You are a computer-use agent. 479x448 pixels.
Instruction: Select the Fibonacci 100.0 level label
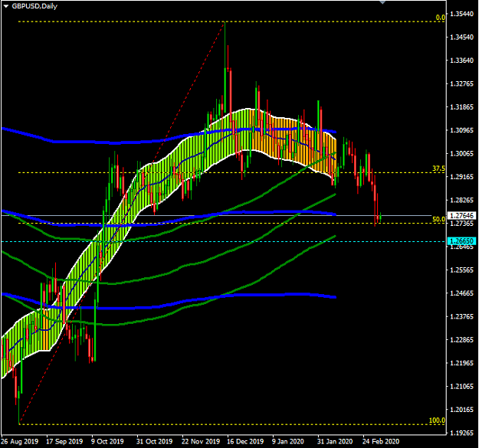point(437,420)
